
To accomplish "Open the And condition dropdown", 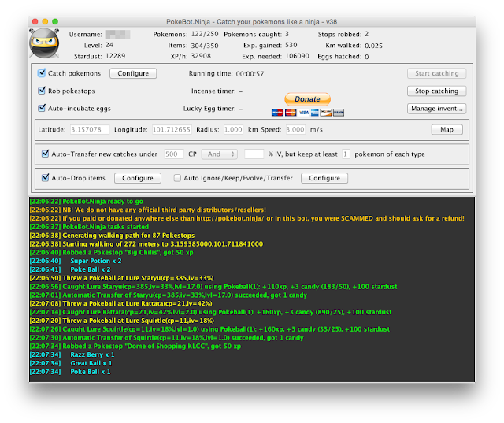I will (220, 154).
